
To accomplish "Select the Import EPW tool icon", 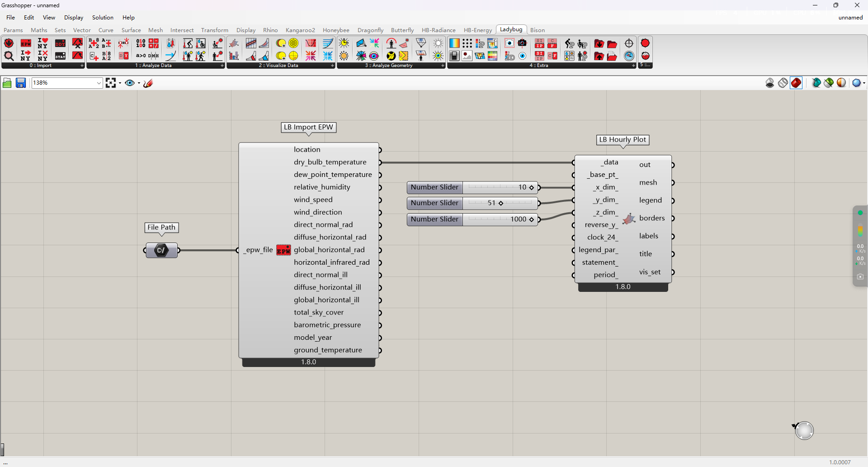I will click(x=26, y=43).
